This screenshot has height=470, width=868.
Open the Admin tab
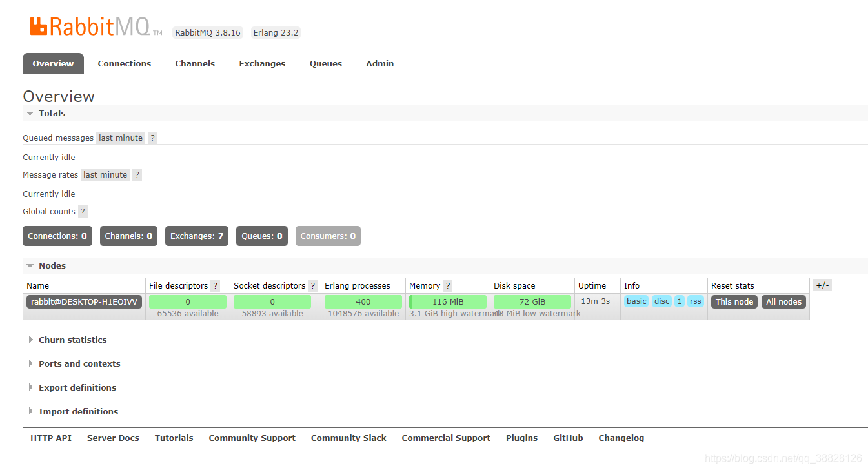(380, 63)
